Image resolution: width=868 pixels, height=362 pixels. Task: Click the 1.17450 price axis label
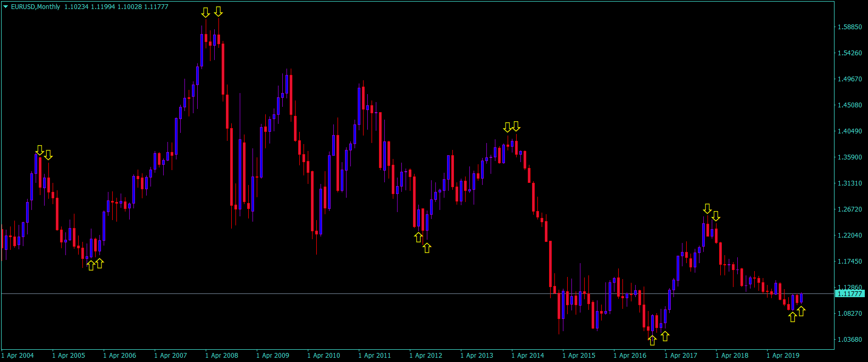click(x=849, y=262)
